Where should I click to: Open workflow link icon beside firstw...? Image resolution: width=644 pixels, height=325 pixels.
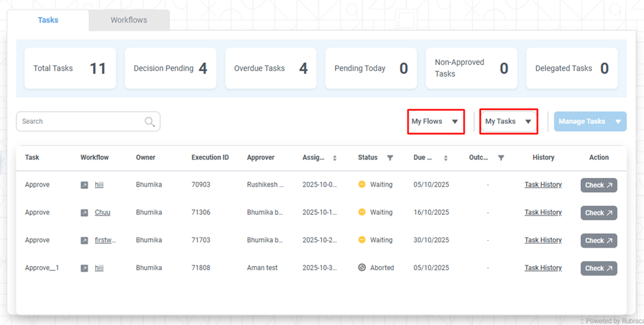click(x=84, y=241)
